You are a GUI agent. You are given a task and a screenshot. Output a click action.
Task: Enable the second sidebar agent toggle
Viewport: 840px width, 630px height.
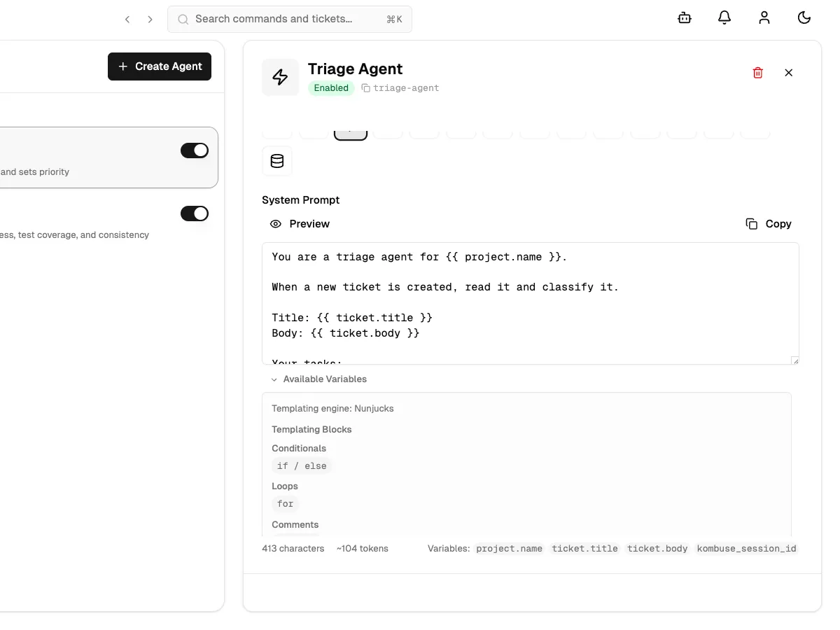click(194, 213)
